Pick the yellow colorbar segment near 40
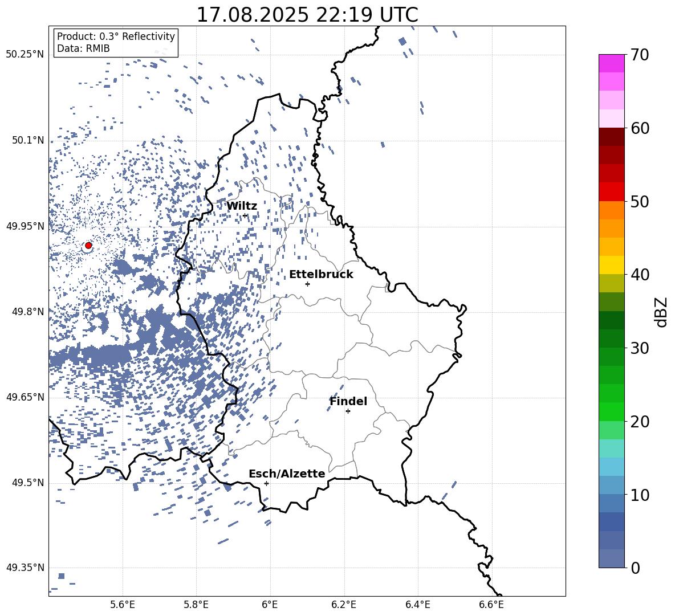 pyautogui.click(x=611, y=265)
